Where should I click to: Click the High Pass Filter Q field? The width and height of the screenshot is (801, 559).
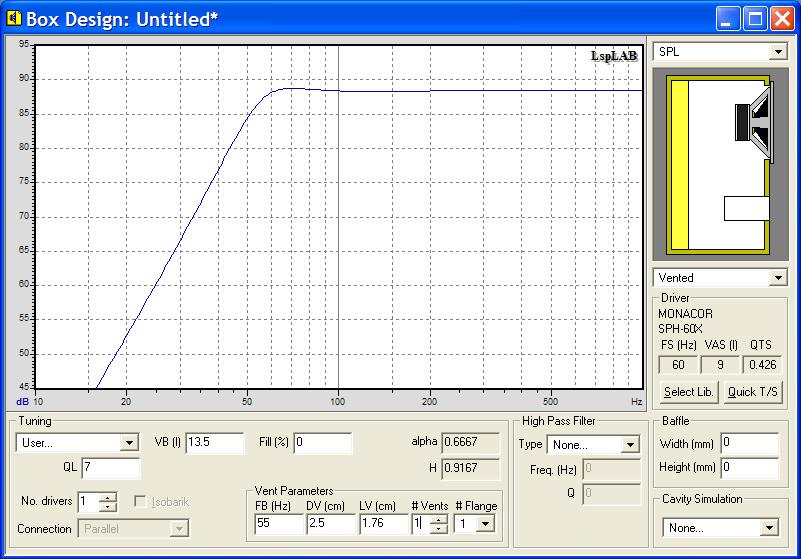click(611, 494)
